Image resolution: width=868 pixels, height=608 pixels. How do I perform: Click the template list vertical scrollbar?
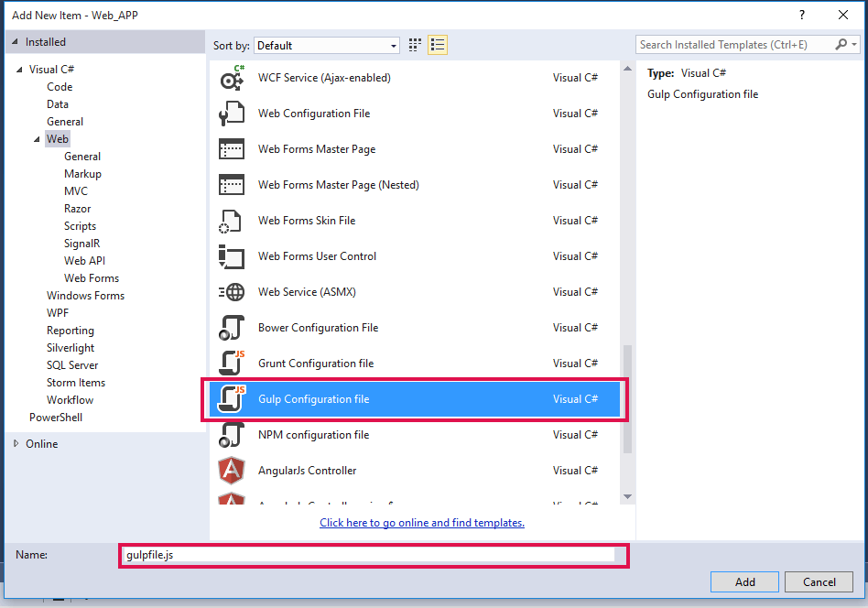point(627,398)
